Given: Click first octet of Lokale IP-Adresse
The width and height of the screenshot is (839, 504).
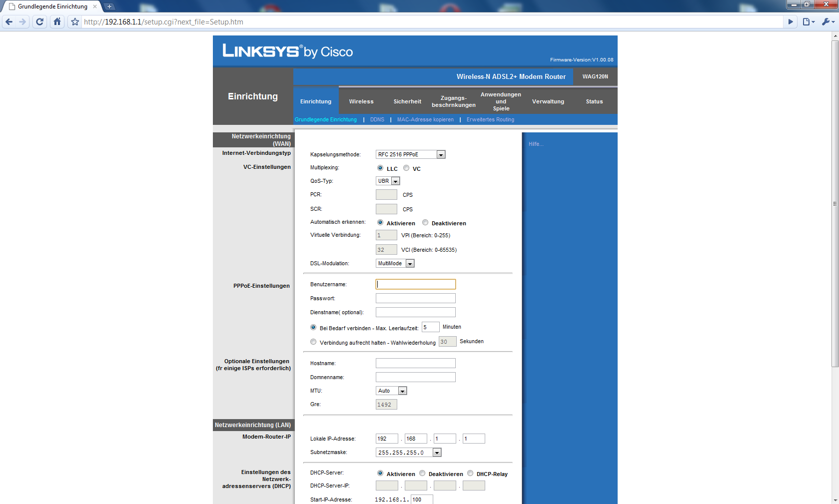Looking at the screenshot, I should [x=387, y=439].
